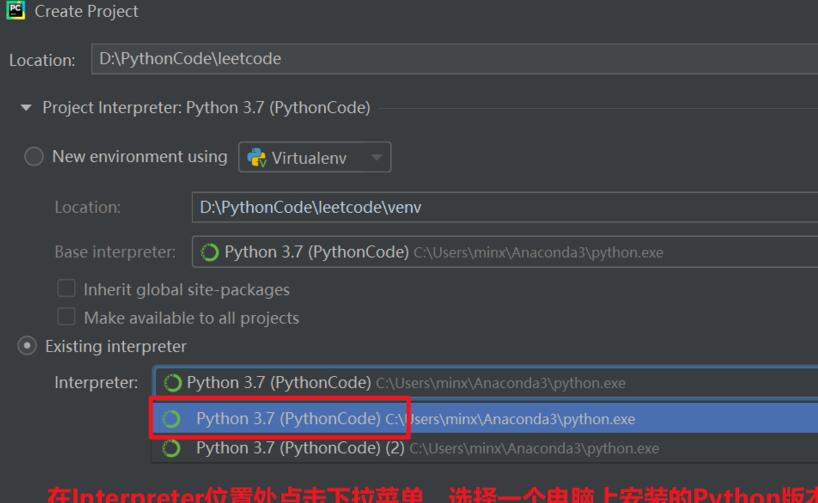Enable Inherit global site-packages checkbox
Screen dimensions: 818x503
(66, 289)
